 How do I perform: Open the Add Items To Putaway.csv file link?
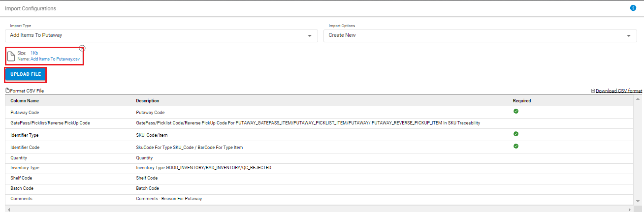click(x=55, y=59)
